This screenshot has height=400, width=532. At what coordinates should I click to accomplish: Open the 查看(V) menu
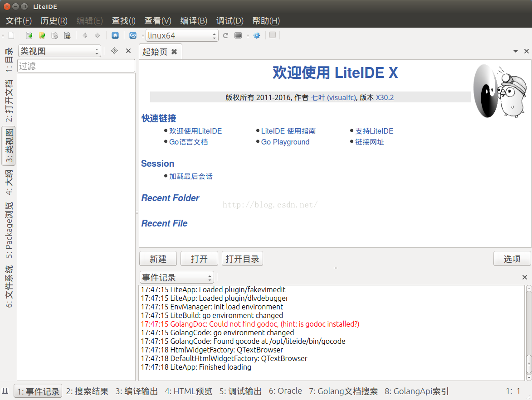[158, 21]
